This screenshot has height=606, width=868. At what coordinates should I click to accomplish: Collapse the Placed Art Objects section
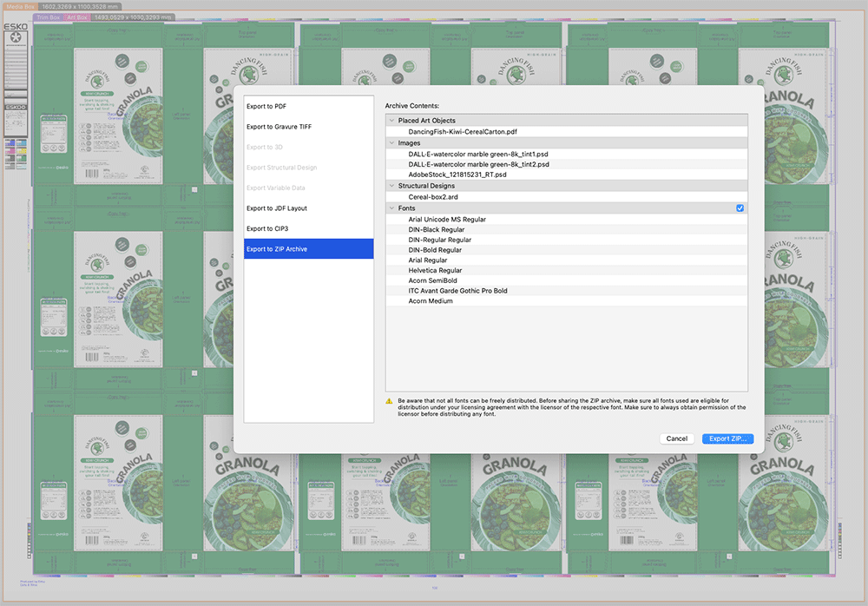pyautogui.click(x=391, y=121)
